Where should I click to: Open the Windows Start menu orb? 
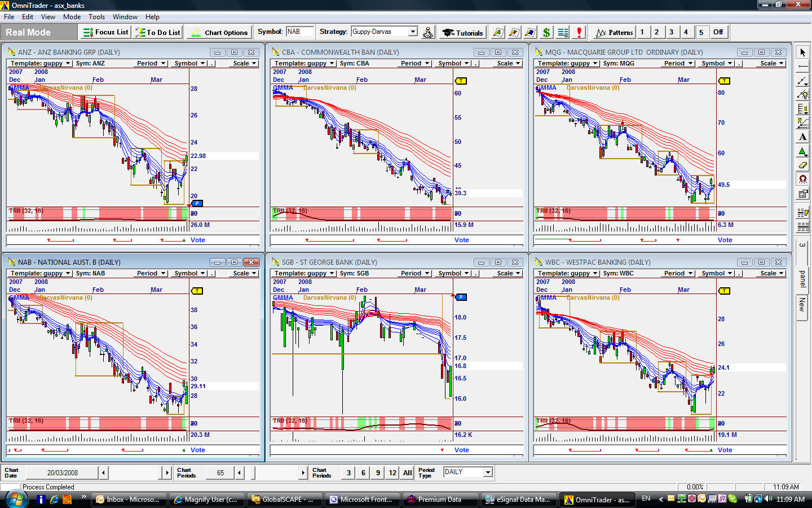pyautogui.click(x=16, y=499)
